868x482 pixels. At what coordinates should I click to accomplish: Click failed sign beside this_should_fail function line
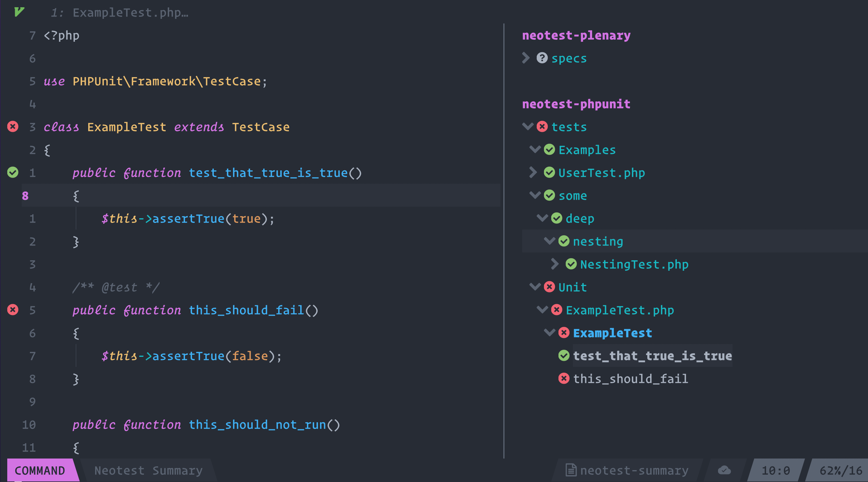pyautogui.click(x=13, y=310)
